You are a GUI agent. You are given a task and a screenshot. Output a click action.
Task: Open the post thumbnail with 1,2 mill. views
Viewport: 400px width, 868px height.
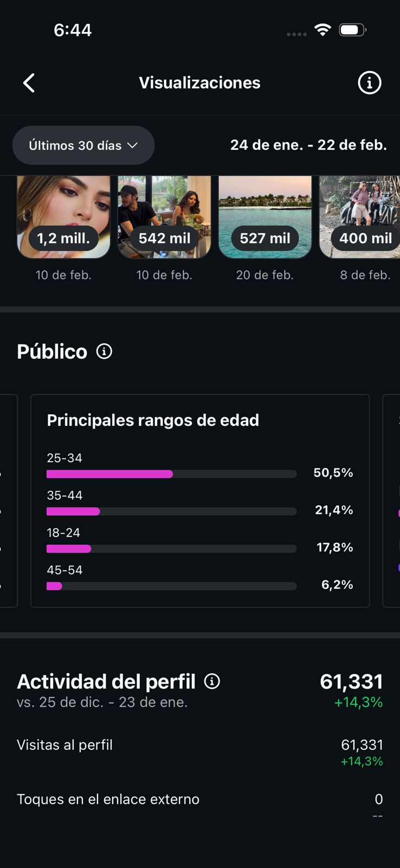point(64,217)
